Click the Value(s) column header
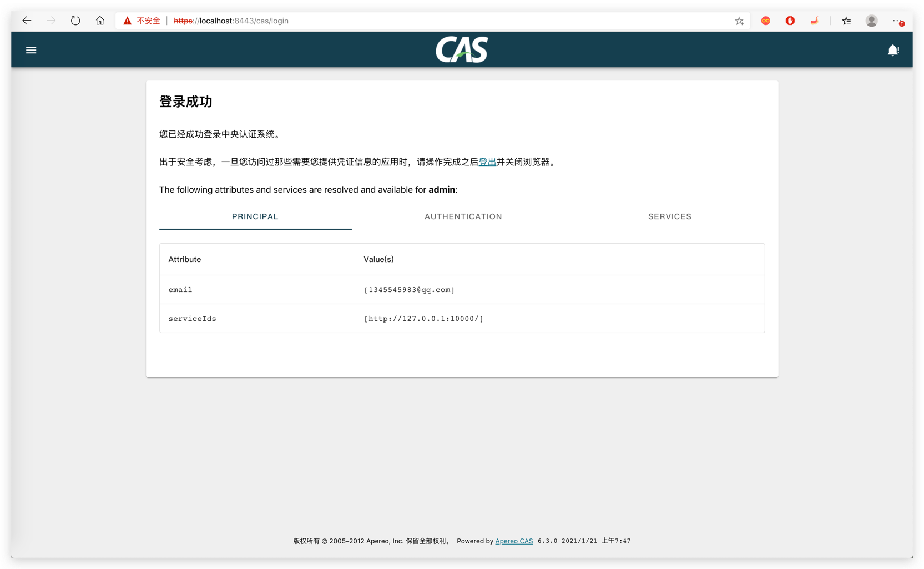This screenshot has width=924, height=569. coord(378,259)
